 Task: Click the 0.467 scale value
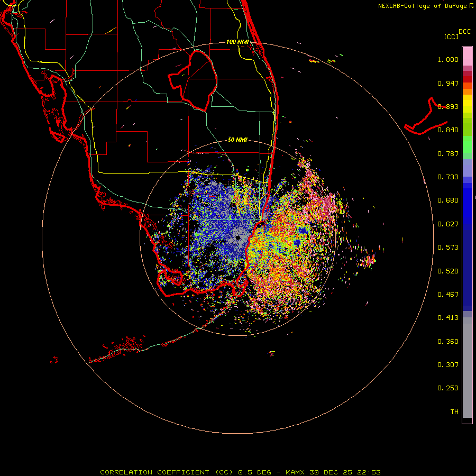[448, 295]
